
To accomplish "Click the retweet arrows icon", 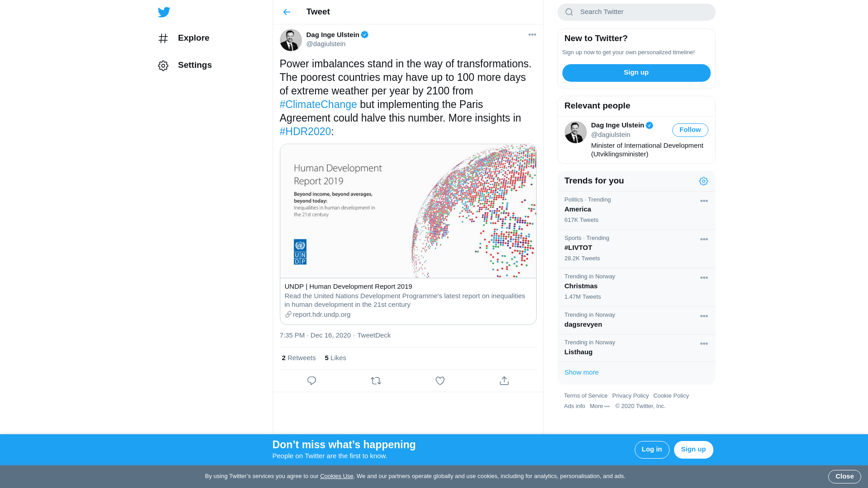I will 376,381.
